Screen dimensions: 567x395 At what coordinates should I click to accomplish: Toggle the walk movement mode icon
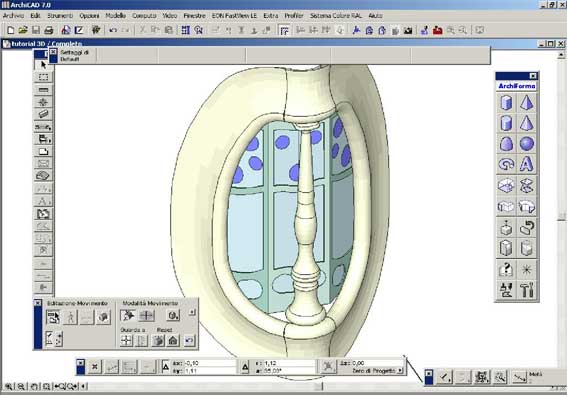pos(70,317)
